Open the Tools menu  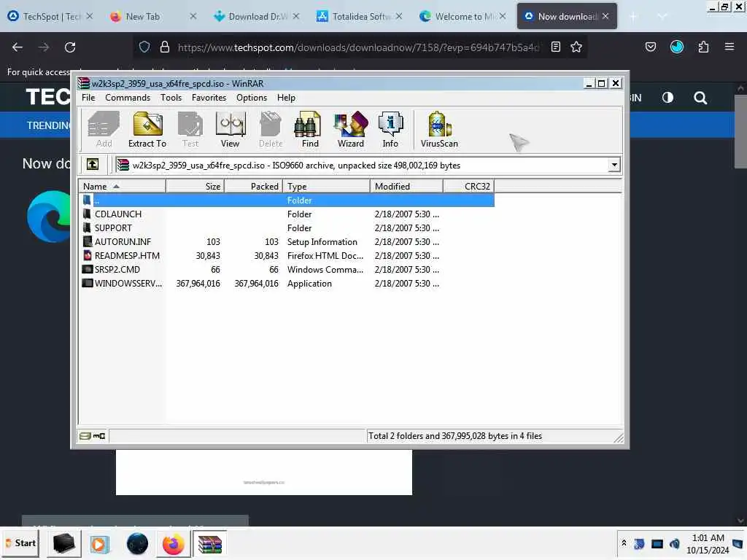coord(171,98)
